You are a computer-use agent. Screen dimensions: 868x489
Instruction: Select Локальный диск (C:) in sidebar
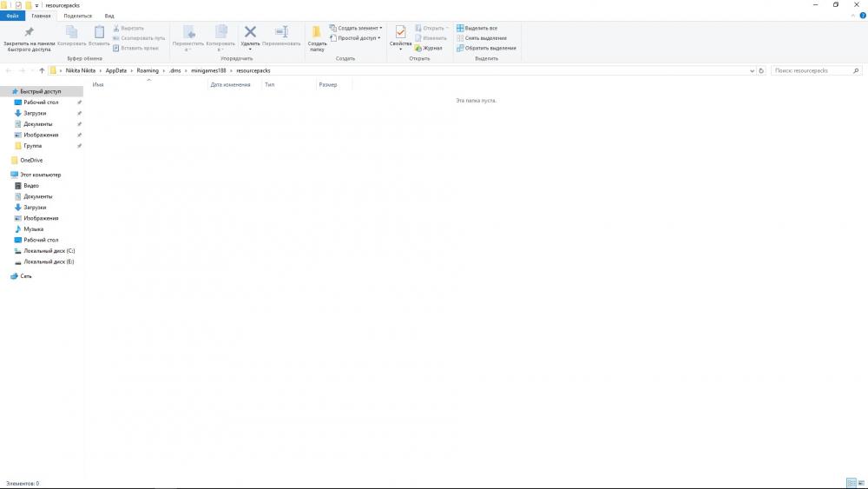coord(49,251)
